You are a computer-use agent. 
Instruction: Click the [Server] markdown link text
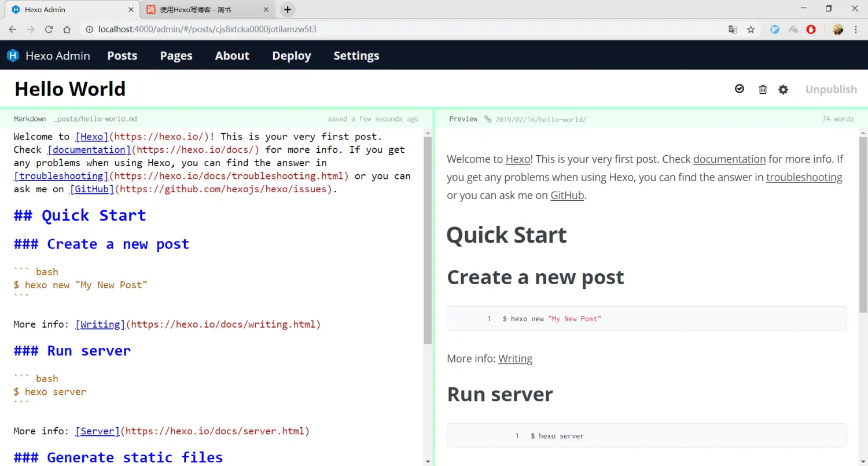pyautogui.click(x=97, y=431)
